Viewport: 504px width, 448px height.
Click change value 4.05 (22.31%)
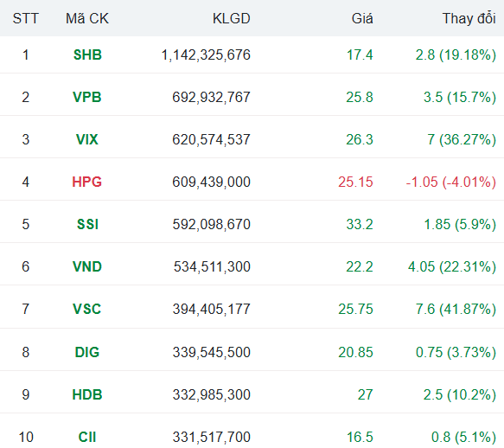click(x=452, y=267)
